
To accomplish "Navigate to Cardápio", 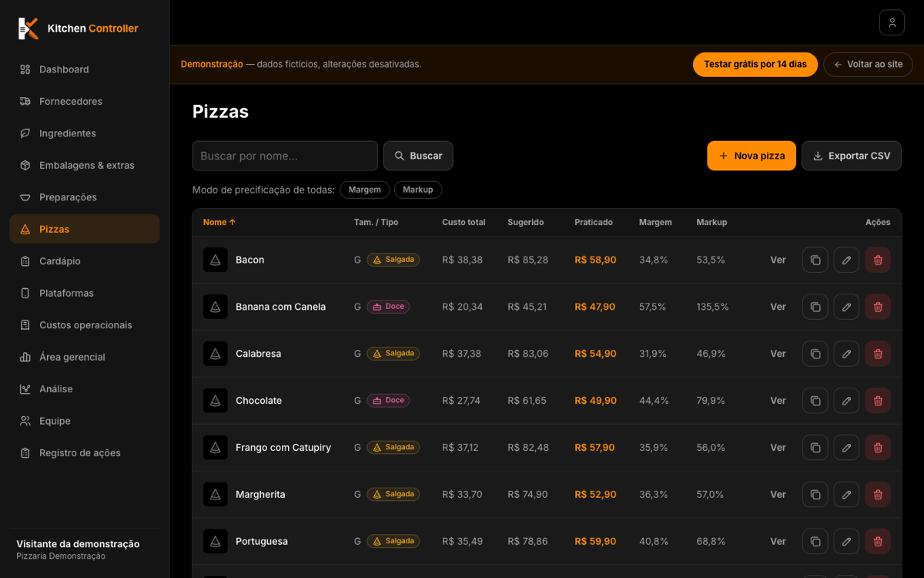I will point(85,261).
